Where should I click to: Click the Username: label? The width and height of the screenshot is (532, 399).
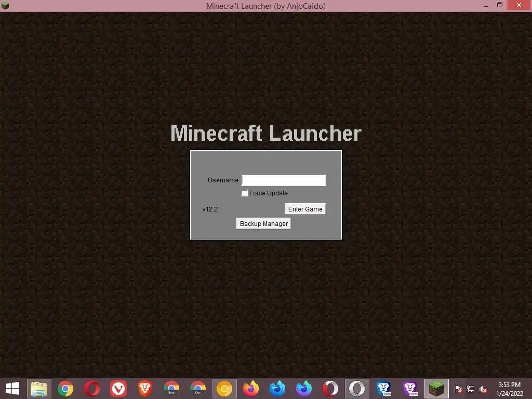pyautogui.click(x=223, y=180)
